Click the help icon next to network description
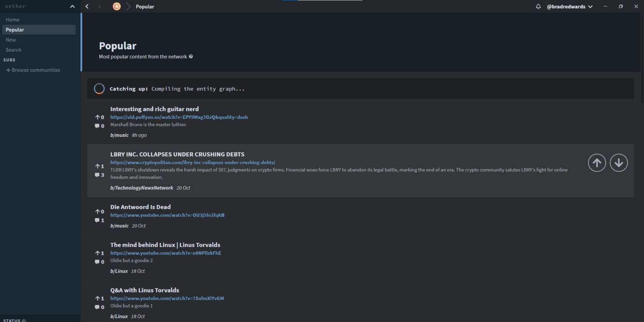Viewport: 644px width, 322px height. (191, 56)
